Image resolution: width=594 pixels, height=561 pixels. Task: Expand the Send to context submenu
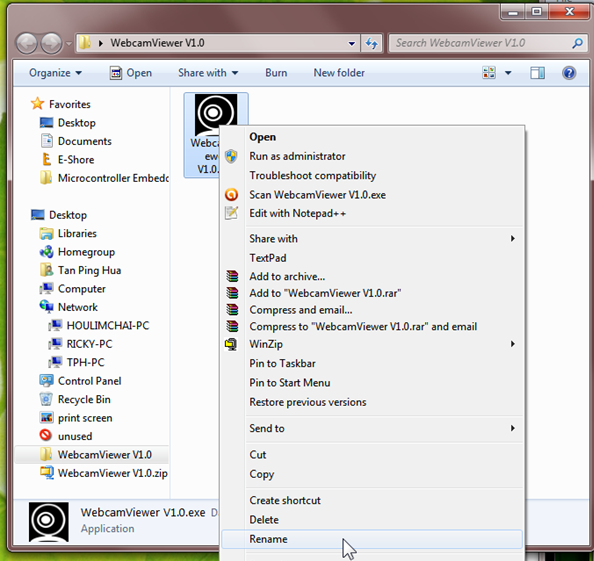tap(513, 428)
